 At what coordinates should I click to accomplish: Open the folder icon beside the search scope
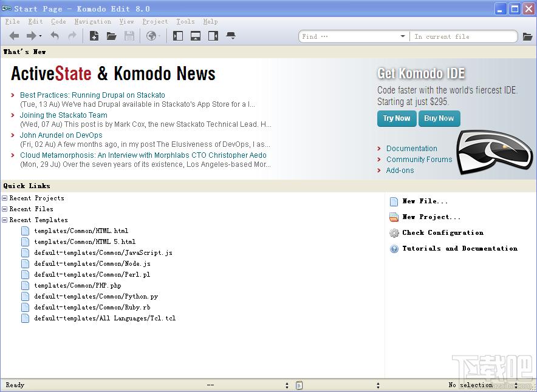coord(528,36)
